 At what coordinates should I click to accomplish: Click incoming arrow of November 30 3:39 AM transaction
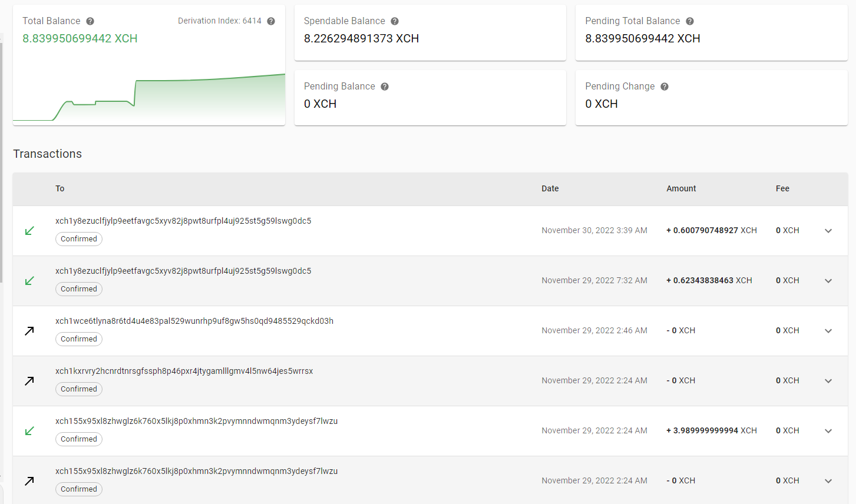pos(29,231)
